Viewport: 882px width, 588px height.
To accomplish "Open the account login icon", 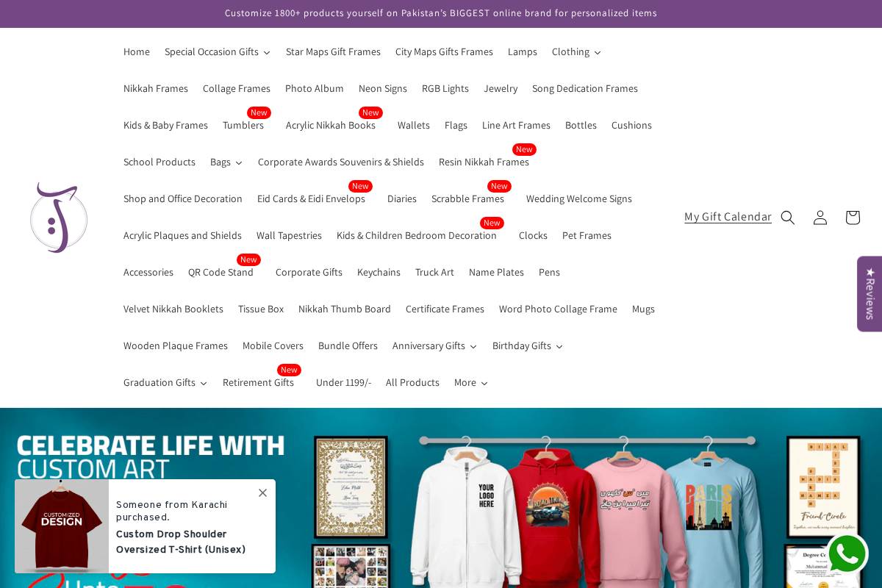I will coord(820,217).
